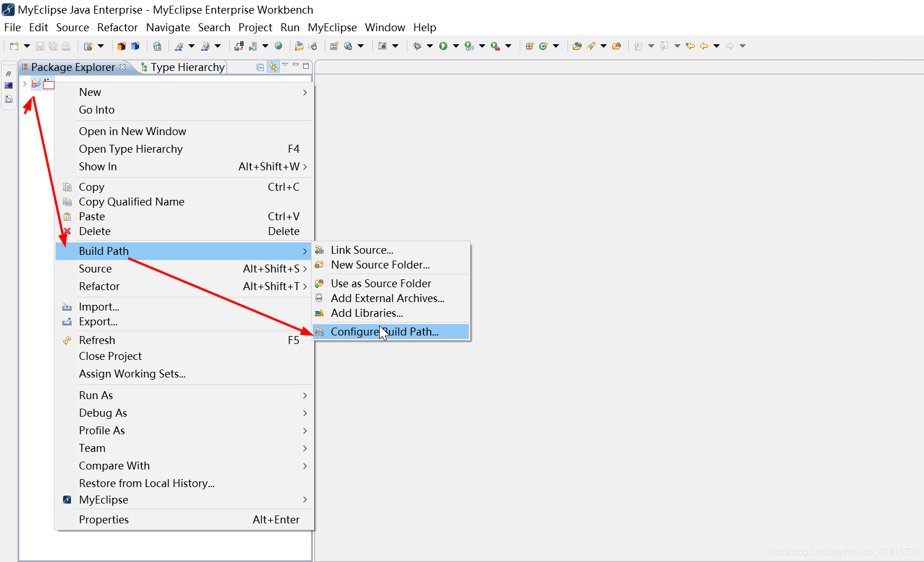The height and width of the screenshot is (562, 924).
Task: Click the run server toolbar icon
Action: click(x=253, y=46)
